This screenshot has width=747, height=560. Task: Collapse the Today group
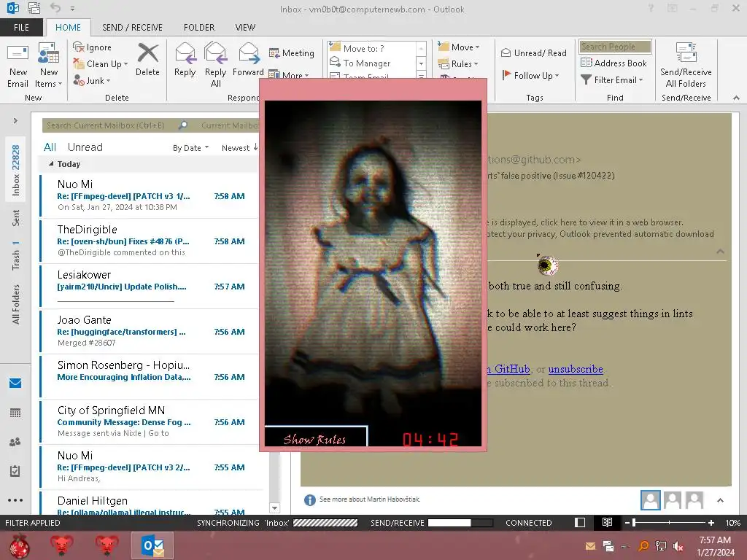(x=51, y=164)
